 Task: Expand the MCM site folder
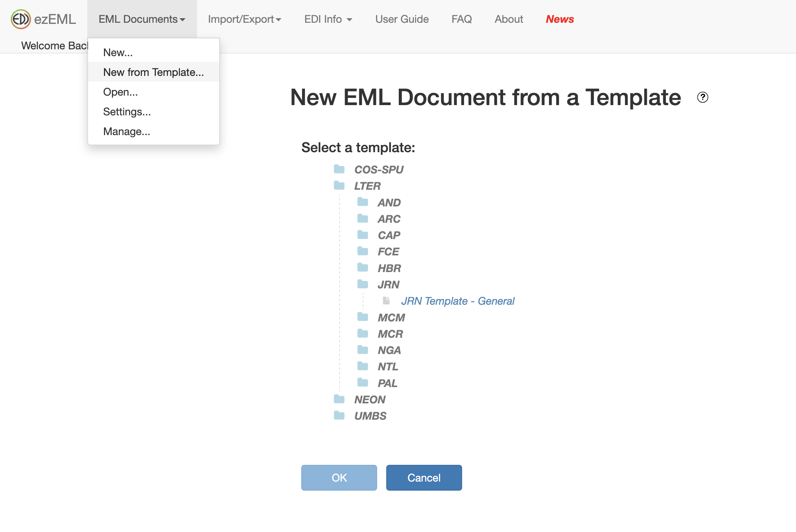click(x=391, y=318)
